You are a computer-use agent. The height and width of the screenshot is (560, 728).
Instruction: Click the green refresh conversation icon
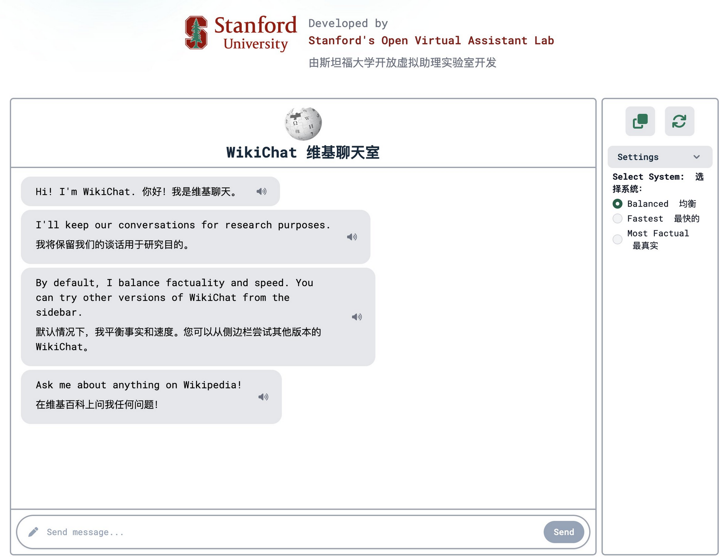679,121
